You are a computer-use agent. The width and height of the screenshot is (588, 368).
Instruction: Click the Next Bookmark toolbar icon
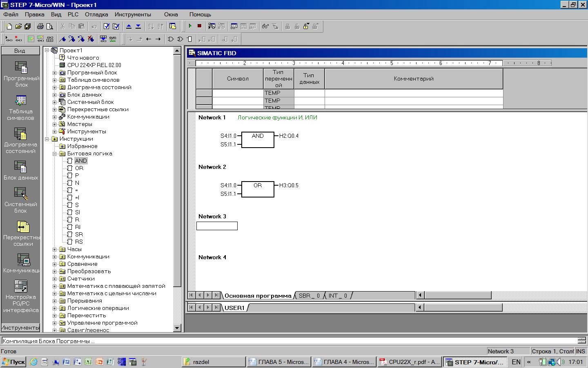(71, 39)
